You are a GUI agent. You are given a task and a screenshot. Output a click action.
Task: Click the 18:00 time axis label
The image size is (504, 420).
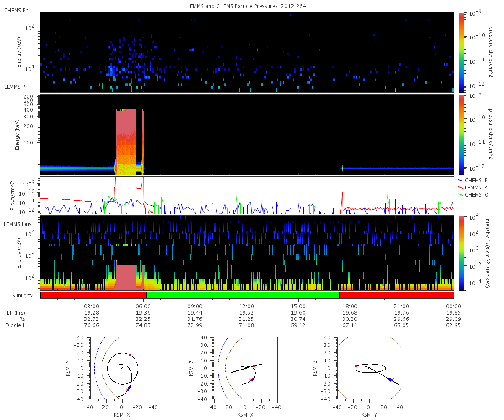350,306
